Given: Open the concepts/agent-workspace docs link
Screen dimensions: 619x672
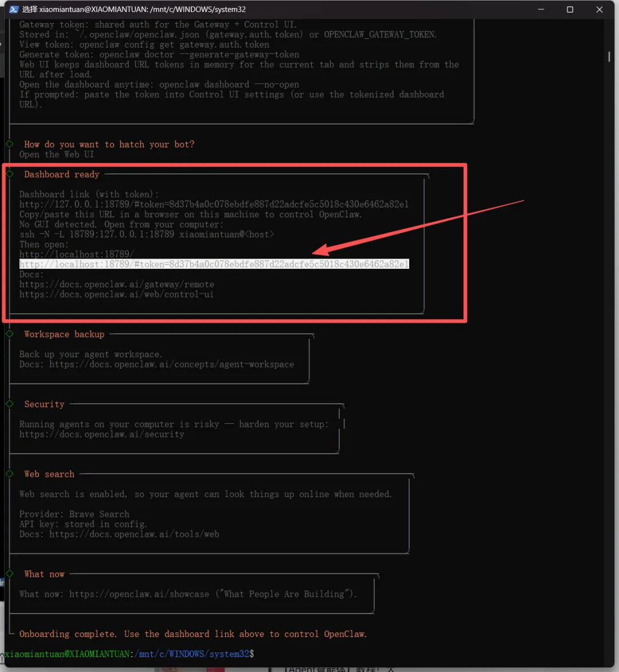Looking at the screenshot, I should tap(171, 364).
